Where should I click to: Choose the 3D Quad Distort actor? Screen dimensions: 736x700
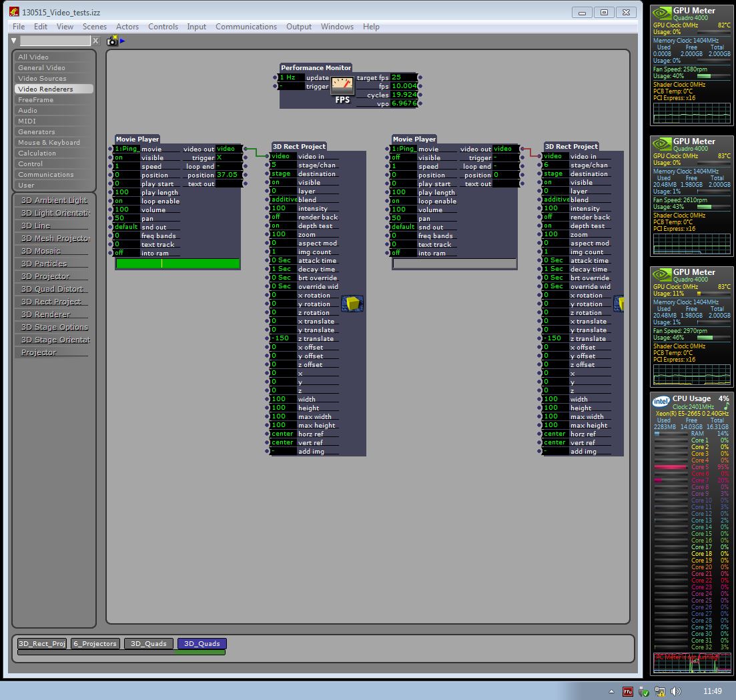coord(52,289)
